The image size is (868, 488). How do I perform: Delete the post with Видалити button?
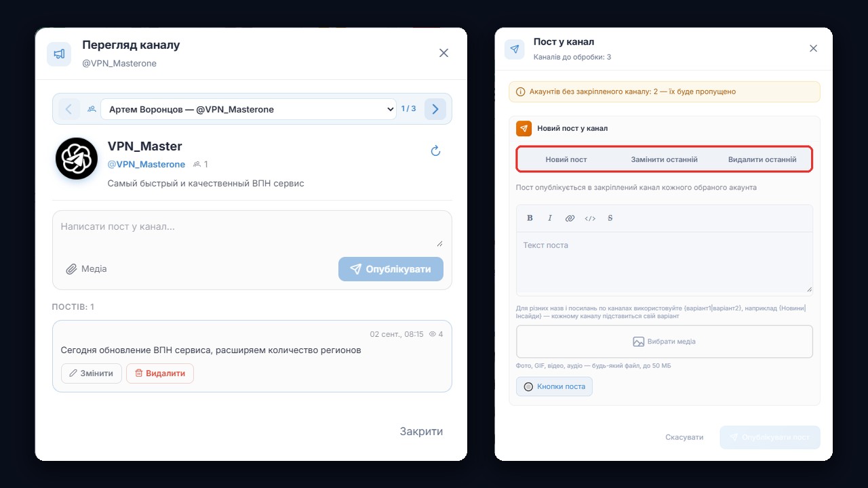(x=160, y=373)
